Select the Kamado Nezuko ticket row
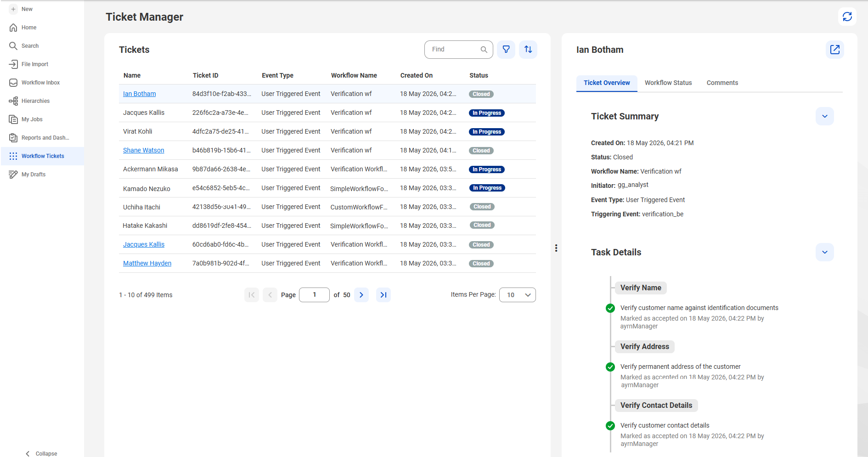The width and height of the screenshot is (868, 457). click(x=327, y=188)
